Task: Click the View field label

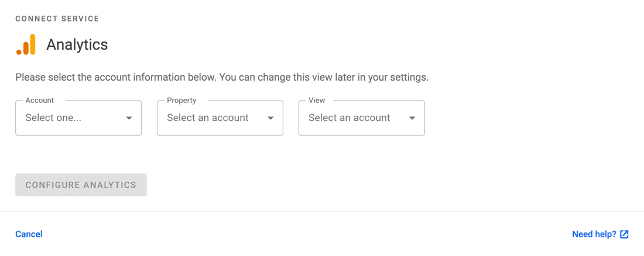Action: 317,100
